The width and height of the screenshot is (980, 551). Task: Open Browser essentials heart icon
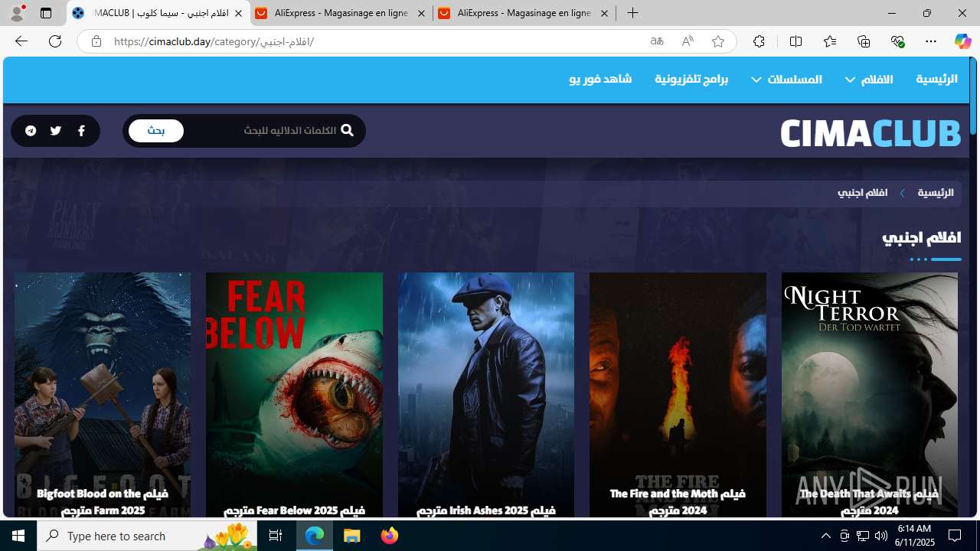pyautogui.click(x=897, y=41)
